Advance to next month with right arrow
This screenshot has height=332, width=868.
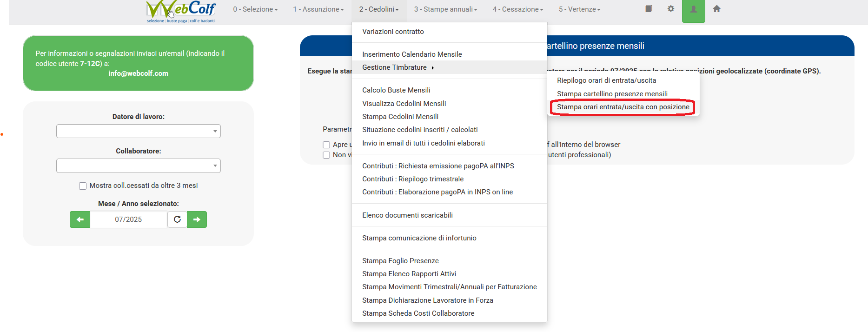pos(197,219)
